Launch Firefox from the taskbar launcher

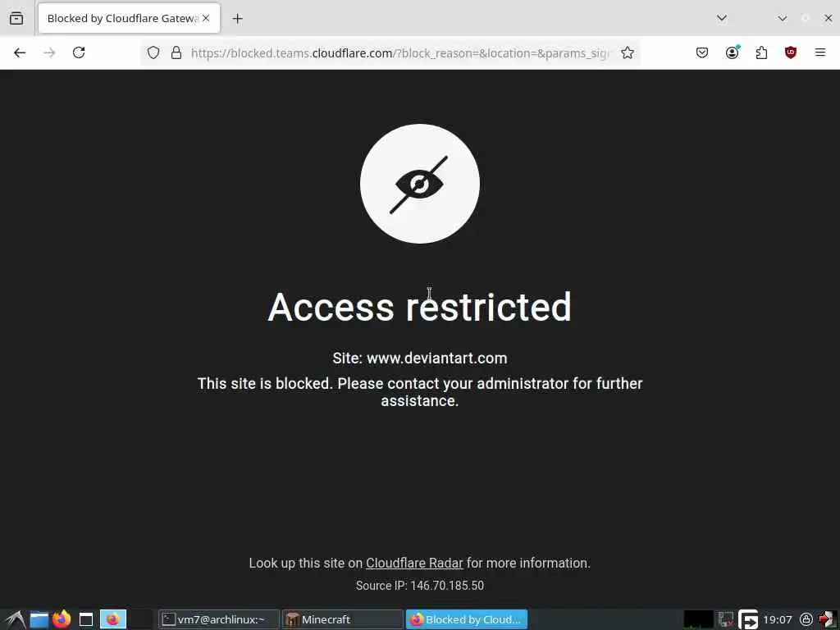[62, 619]
